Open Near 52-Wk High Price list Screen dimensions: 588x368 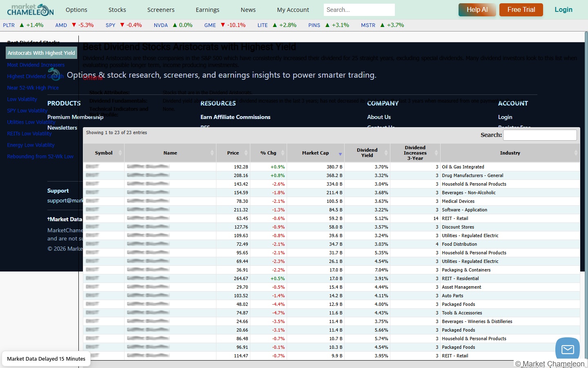point(33,88)
